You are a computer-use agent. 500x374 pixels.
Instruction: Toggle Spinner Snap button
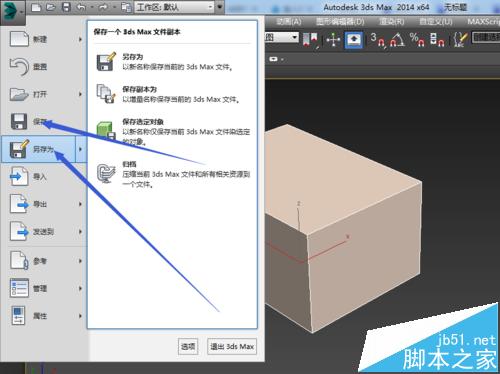(x=437, y=40)
